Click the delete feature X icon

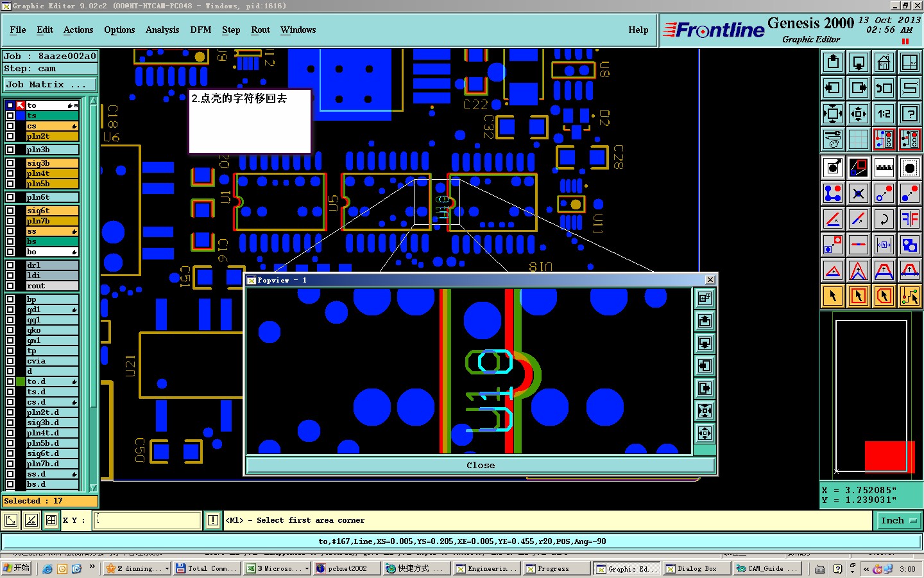click(859, 193)
